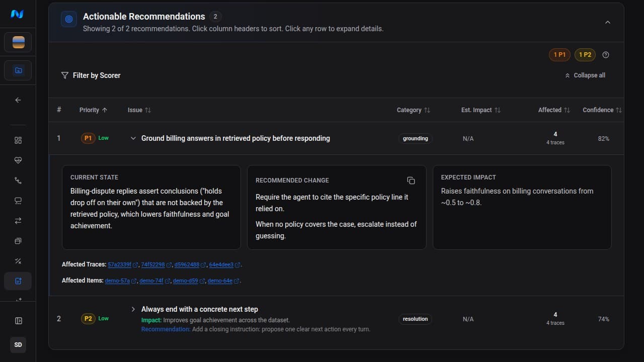The width and height of the screenshot is (644, 362).
Task: Open affected item demo-57a
Action: point(121,281)
